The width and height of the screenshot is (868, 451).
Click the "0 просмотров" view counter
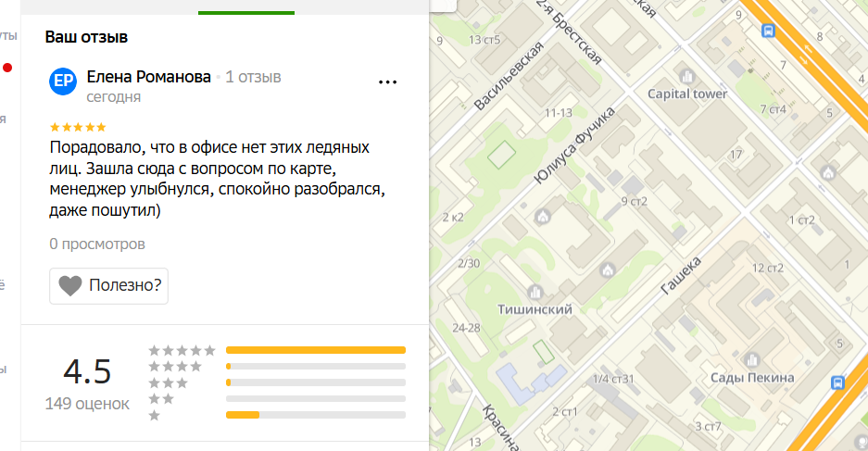pos(97,244)
